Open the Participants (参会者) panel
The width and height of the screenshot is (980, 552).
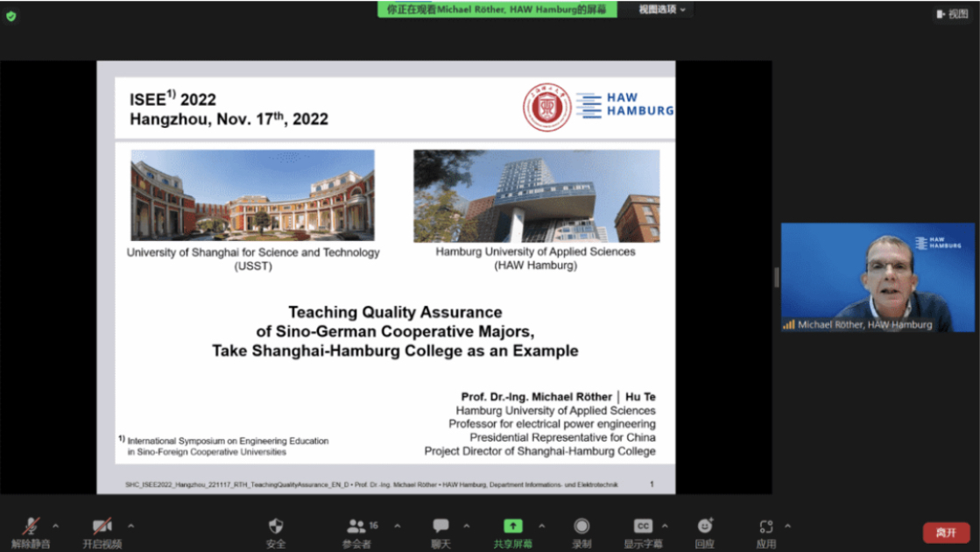pos(356,527)
